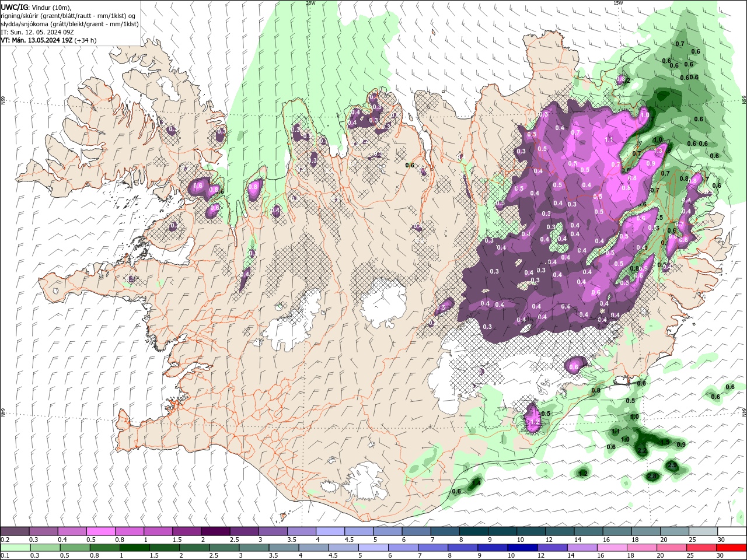Viewport: 747px width, 560px height.
Task: Click the upper legend swatch labeled 0.2
Action: coord(15,531)
